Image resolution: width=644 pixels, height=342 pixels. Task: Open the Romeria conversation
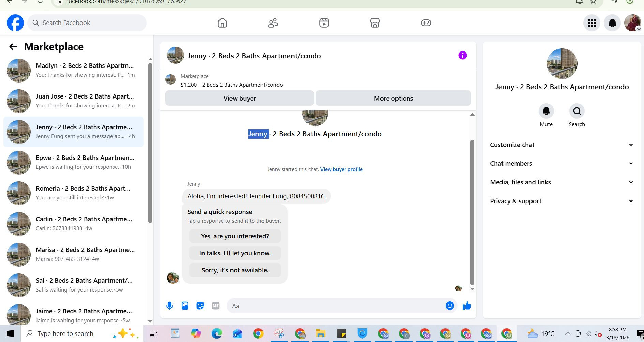[x=73, y=193]
